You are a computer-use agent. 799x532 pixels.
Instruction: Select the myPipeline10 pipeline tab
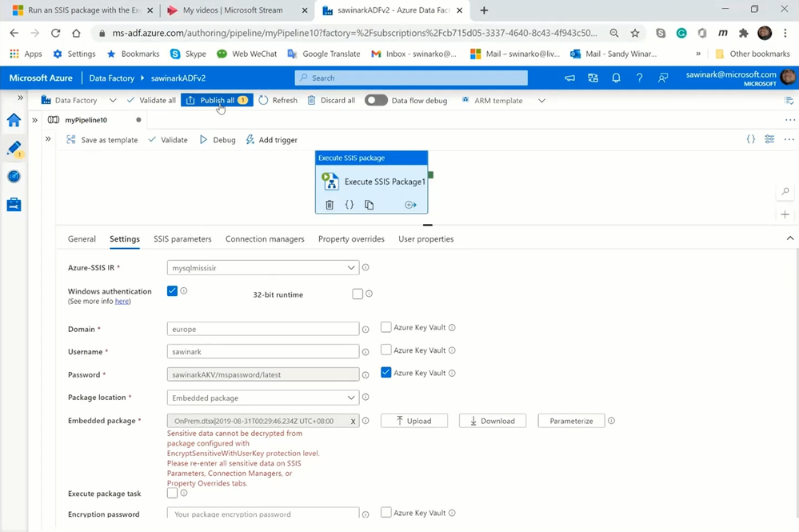pos(86,120)
